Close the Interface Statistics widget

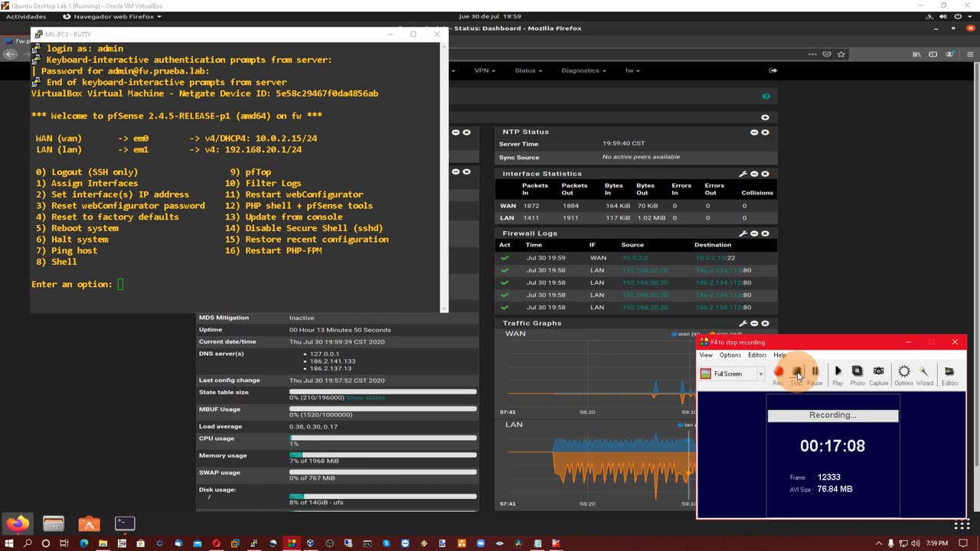765,174
